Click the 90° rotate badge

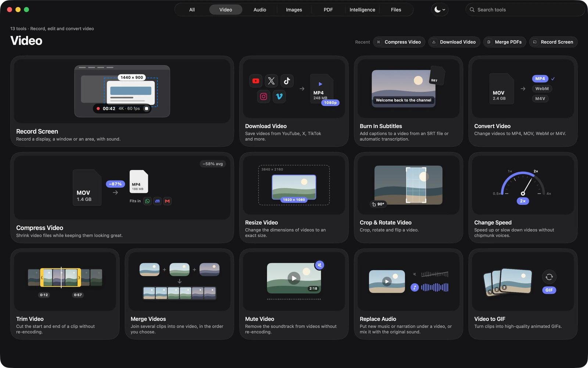(x=378, y=204)
